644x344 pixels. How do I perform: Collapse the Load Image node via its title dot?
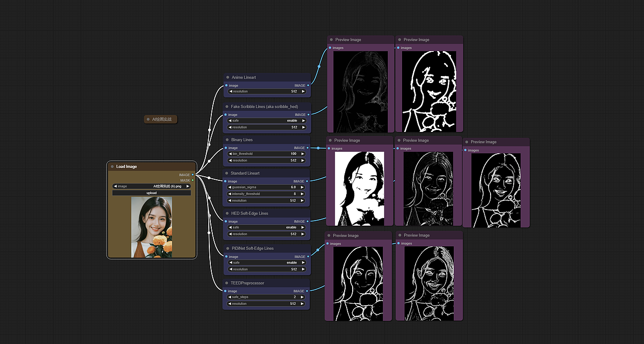[112, 167]
